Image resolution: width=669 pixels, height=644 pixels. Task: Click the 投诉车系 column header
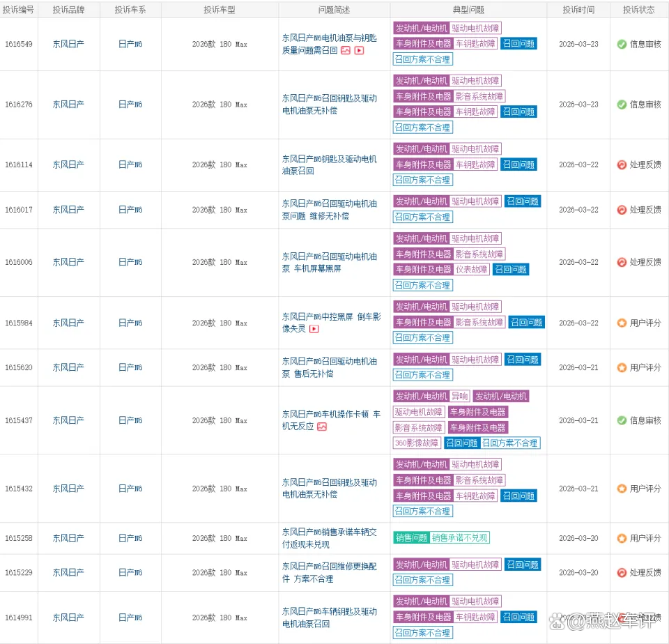[130, 10]
